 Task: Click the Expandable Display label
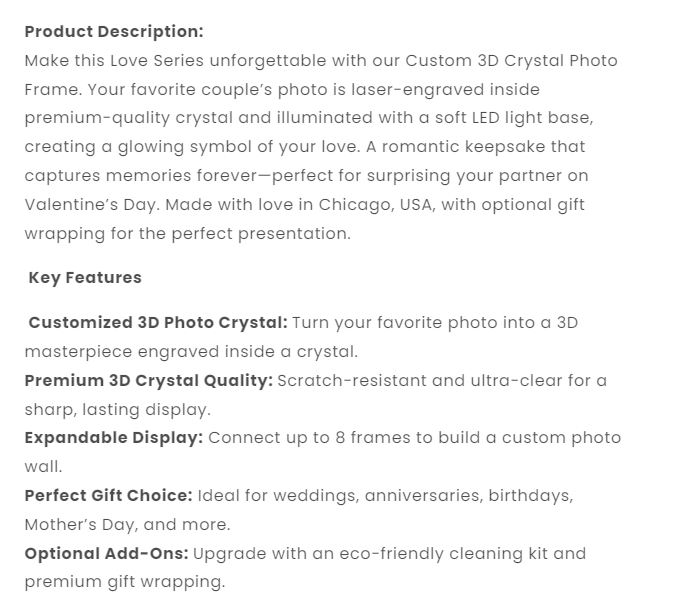point(113,438)
